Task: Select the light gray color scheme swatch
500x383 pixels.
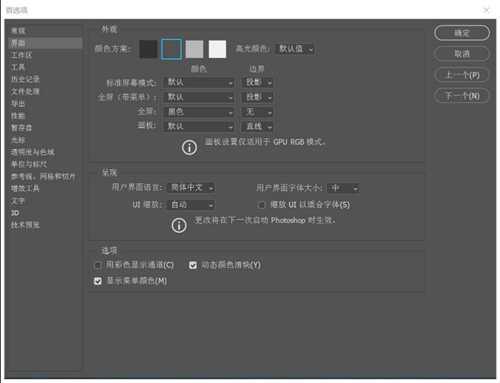Action: (x=194, y=49)
